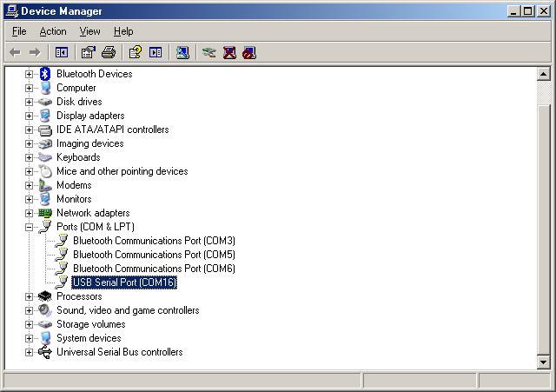
Task: Click the Mice and other pointing devices icon
Action: [44, 171]
